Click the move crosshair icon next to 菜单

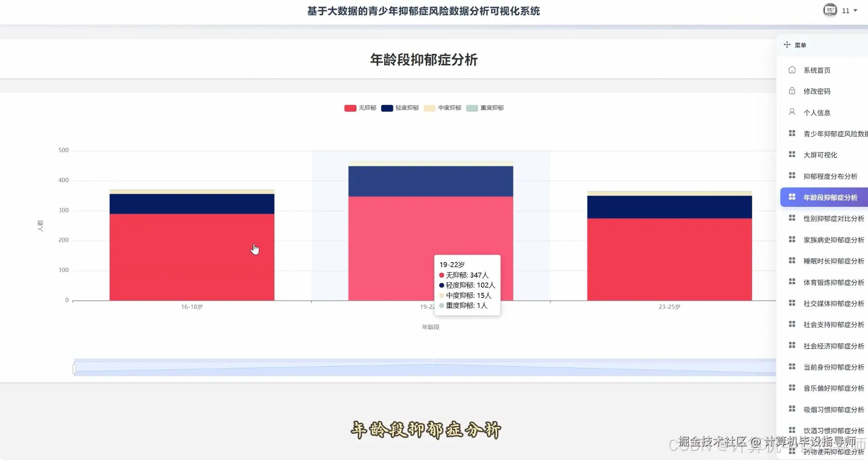click(x=786, y=44)
